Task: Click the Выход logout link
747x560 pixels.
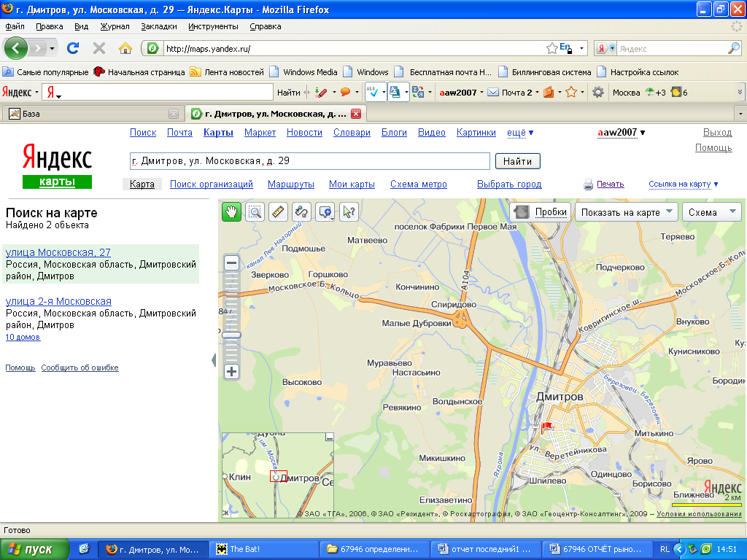Action: click(718, 133)
